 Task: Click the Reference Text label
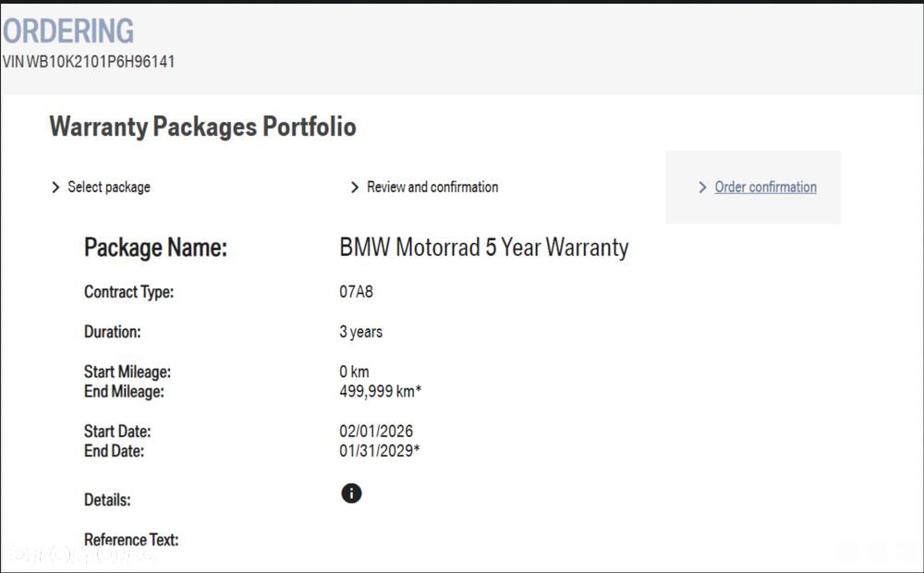[x=131, y=540]
